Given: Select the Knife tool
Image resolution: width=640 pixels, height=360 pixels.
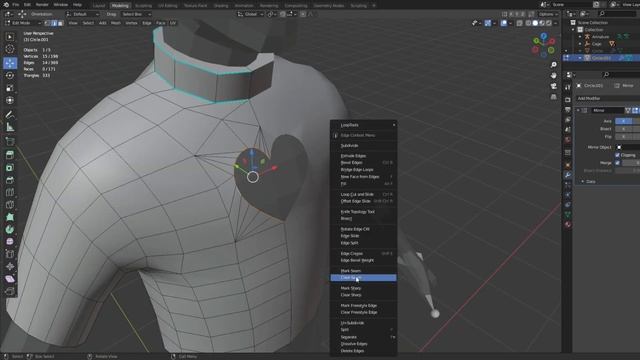Looking at the screenshot, I should pyautogui.click(x=10, y=204).
